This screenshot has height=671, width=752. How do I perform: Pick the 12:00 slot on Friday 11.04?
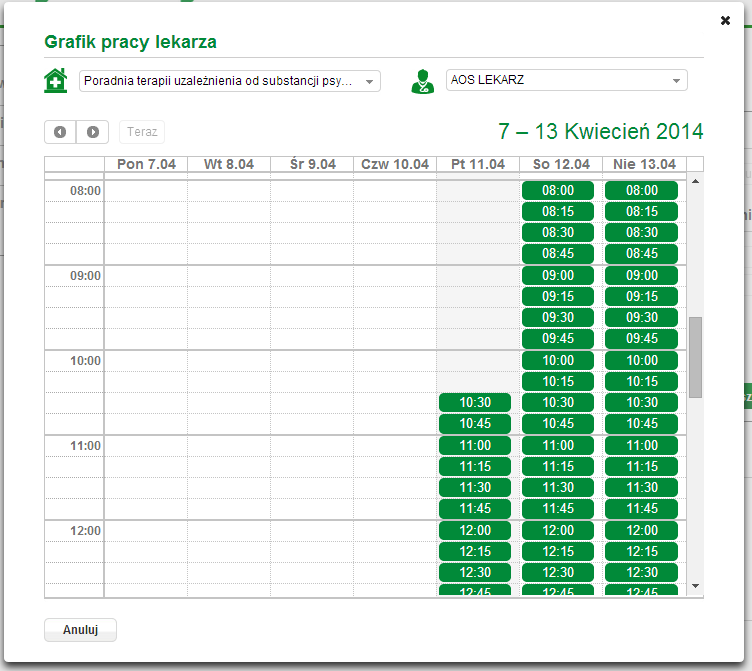[x=475, y=530]
